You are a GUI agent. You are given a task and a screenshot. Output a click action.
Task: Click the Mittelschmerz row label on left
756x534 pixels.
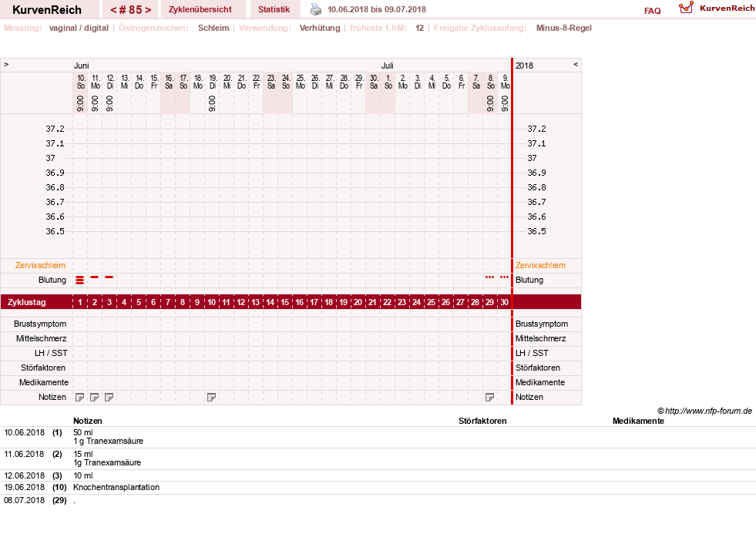coord(41,338)
